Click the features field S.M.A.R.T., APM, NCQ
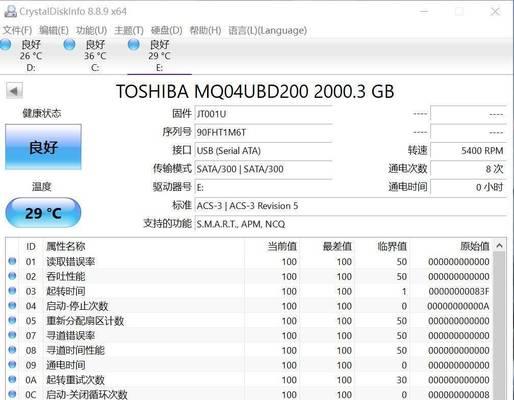This screenshot has width=514, height=400. coord(350,224)
